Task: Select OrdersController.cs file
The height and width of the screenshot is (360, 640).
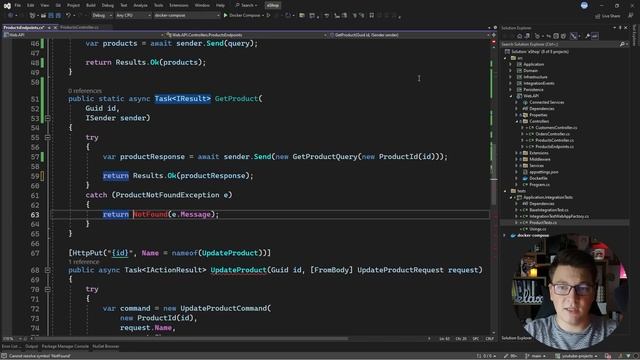Action: tap(552, 134)
